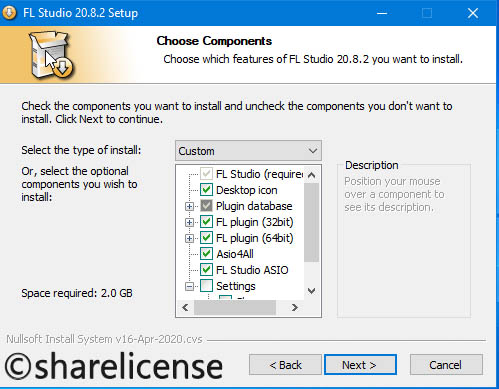Click the component list scroll up arrow
Viewport: 499px width, 389px height.
[x=312, y=175]
